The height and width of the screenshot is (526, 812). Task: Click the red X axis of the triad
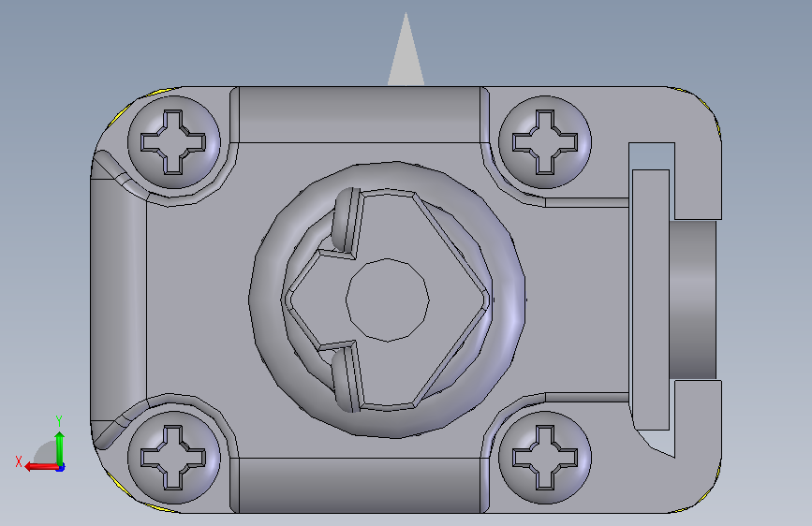click(x=41, y=467)
